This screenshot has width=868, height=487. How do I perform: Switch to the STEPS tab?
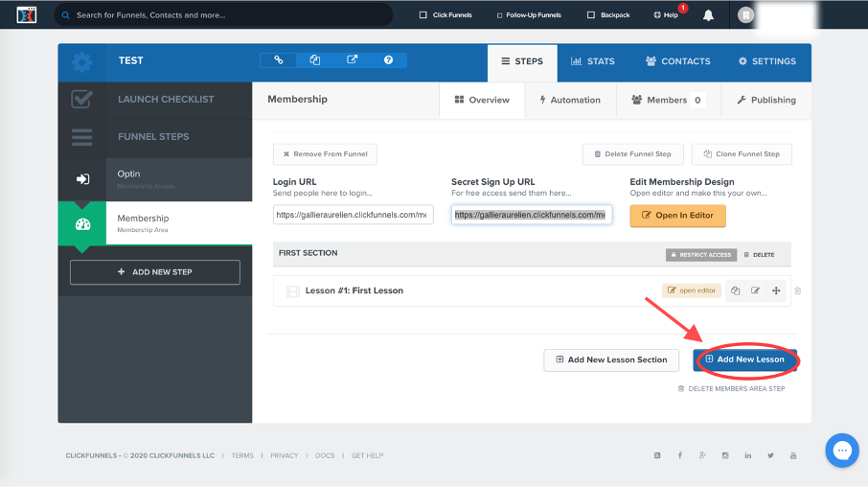pos(522,61)
